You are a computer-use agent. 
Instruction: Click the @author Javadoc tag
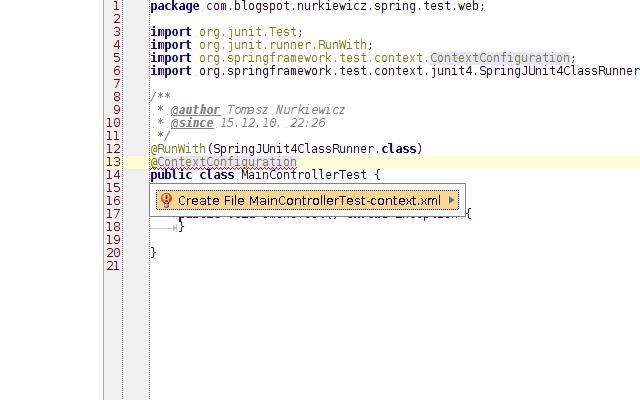tap(196, 110)
